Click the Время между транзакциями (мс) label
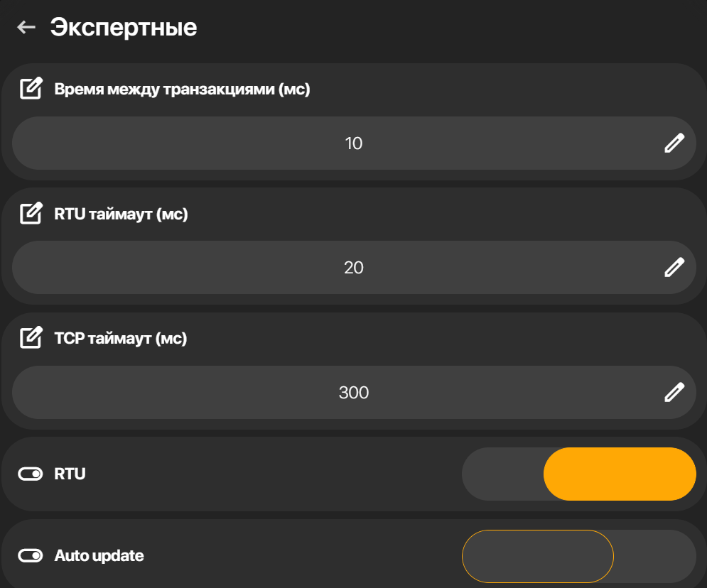 [x=182, y=89]
